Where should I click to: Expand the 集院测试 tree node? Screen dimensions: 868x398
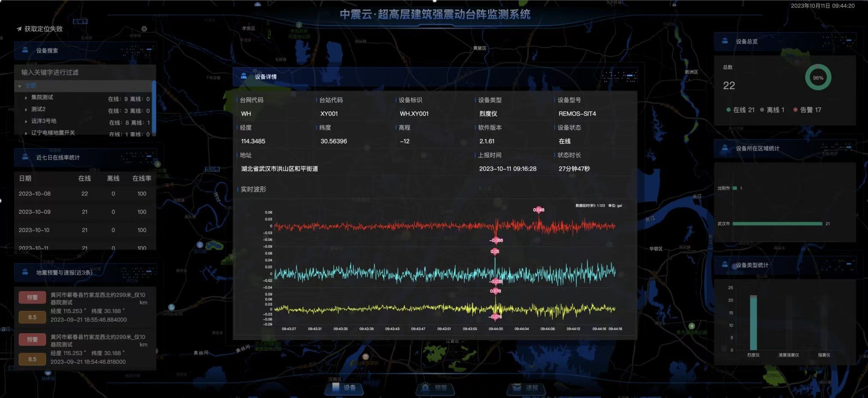click(x=26, y=98)
